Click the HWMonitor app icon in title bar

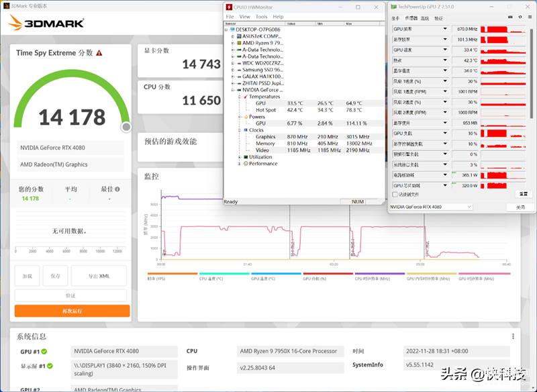(229, 7)
